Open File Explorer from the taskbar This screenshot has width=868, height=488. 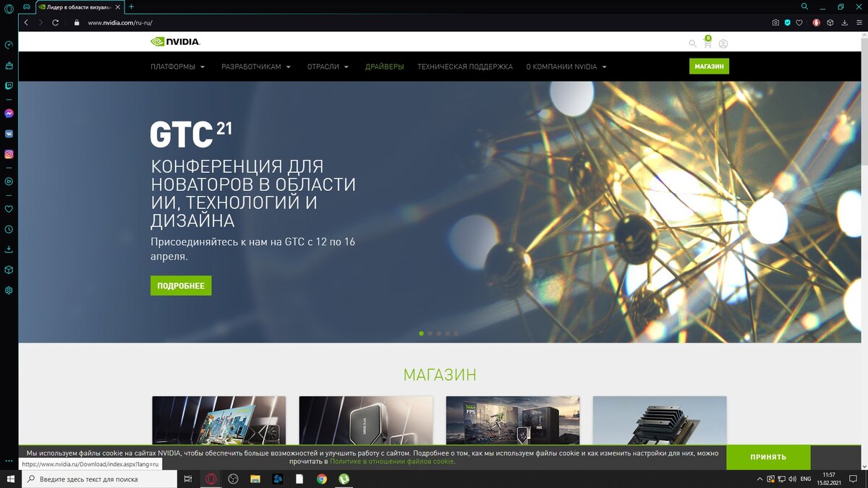255,479
